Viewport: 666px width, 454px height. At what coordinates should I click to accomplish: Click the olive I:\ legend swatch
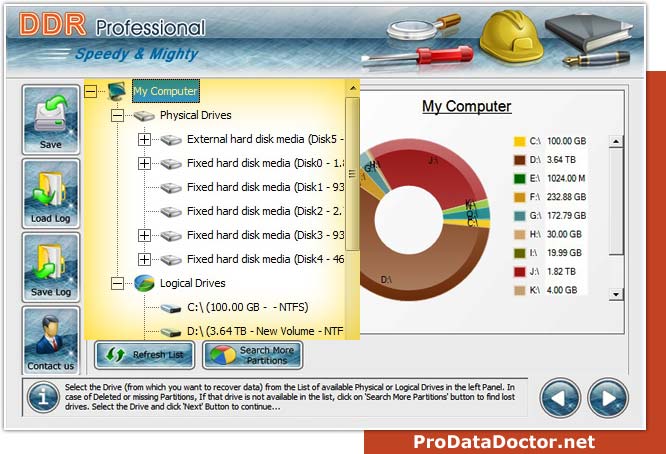520,253
